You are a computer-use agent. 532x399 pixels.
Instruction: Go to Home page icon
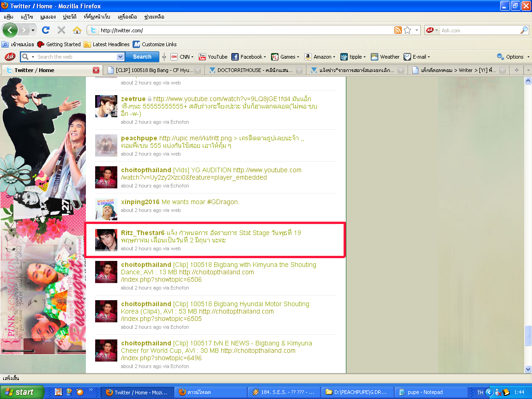pos(77,30)
